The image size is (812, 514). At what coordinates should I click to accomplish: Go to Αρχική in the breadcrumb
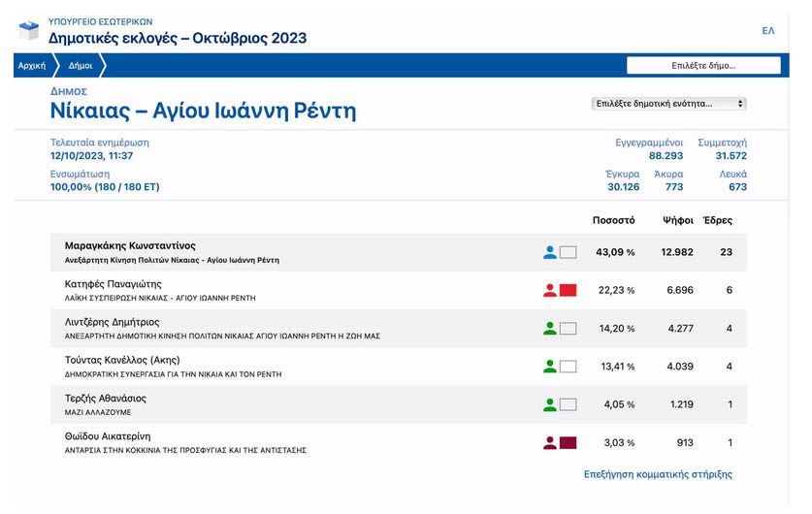point(31,66)
